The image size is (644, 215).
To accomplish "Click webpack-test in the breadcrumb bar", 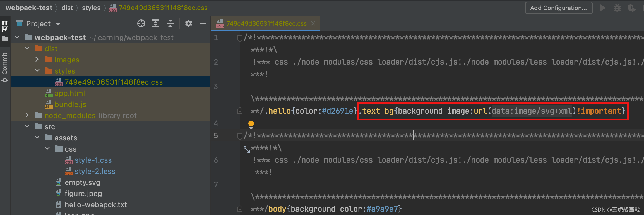I will coord(29,8).
